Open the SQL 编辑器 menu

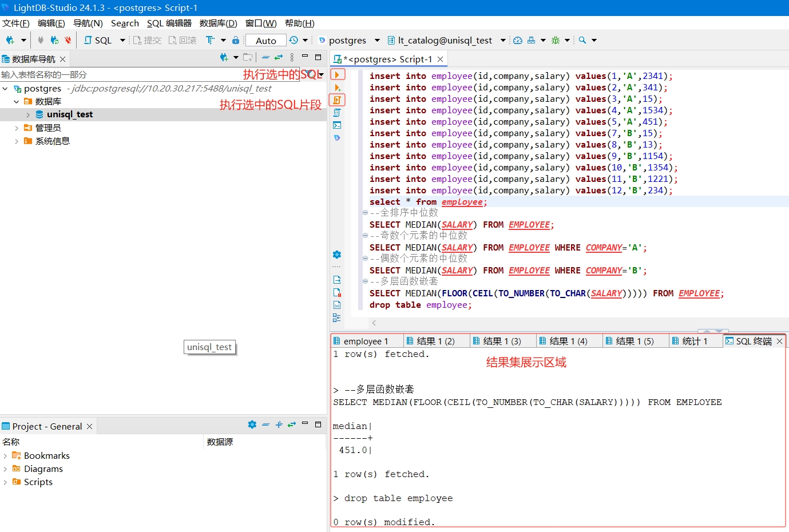[169, 23]
